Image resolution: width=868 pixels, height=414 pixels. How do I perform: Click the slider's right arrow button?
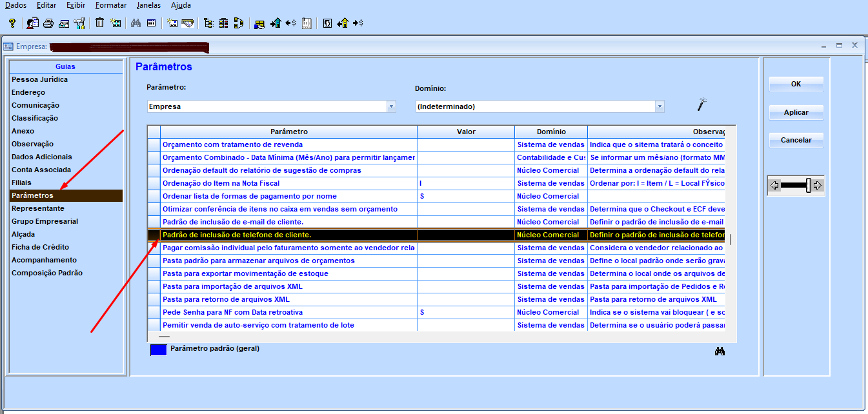pyautogui.click(x=818, y=186)
